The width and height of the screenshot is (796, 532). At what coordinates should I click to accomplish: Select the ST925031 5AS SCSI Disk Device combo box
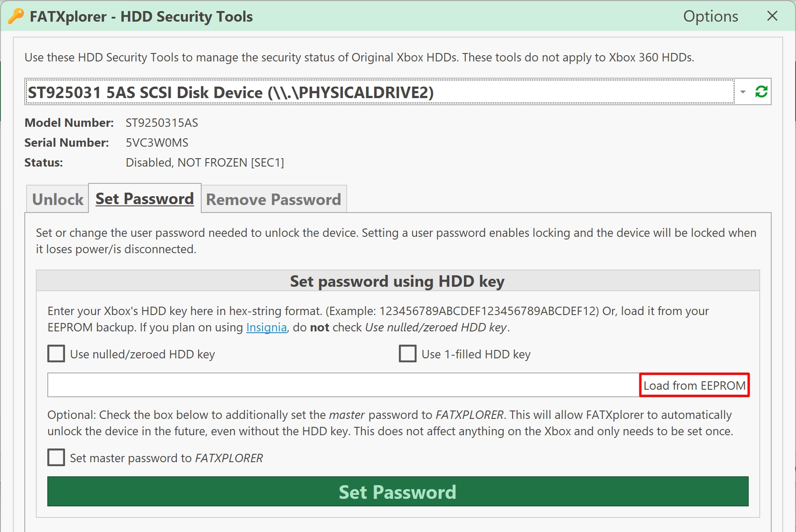[x=379, y=92]
